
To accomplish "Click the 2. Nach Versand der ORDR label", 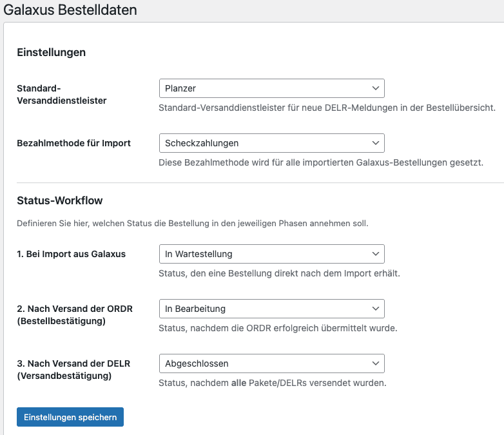I will [75, 314].
